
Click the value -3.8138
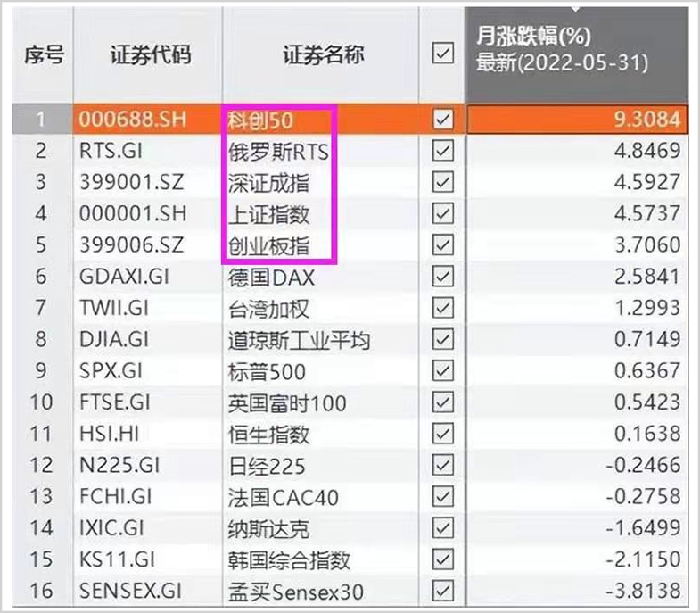(643, 591)
